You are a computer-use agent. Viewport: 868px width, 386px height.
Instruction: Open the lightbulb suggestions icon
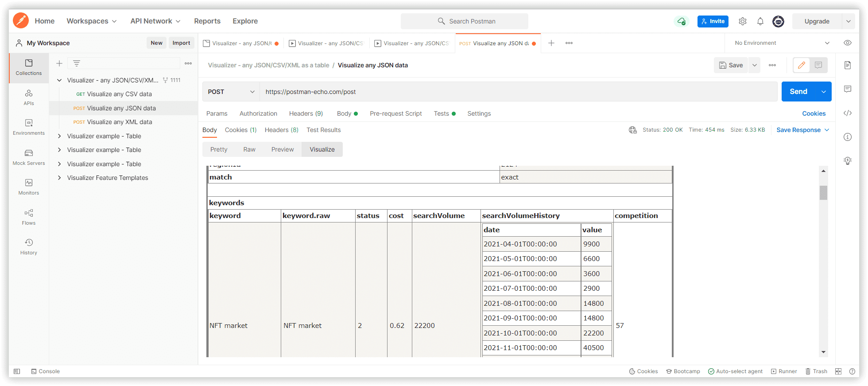pos(848,161)
